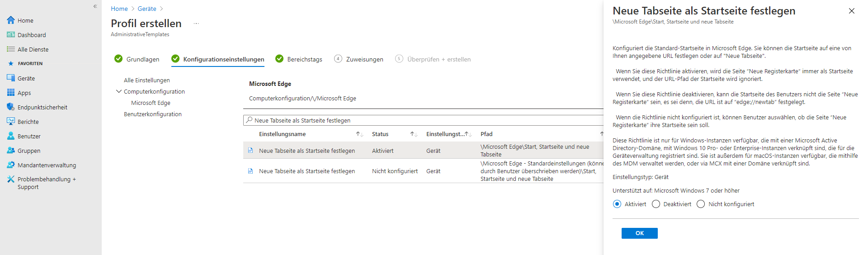Open Mandantenverwaltung in sidebar

[x=47, y=165]
